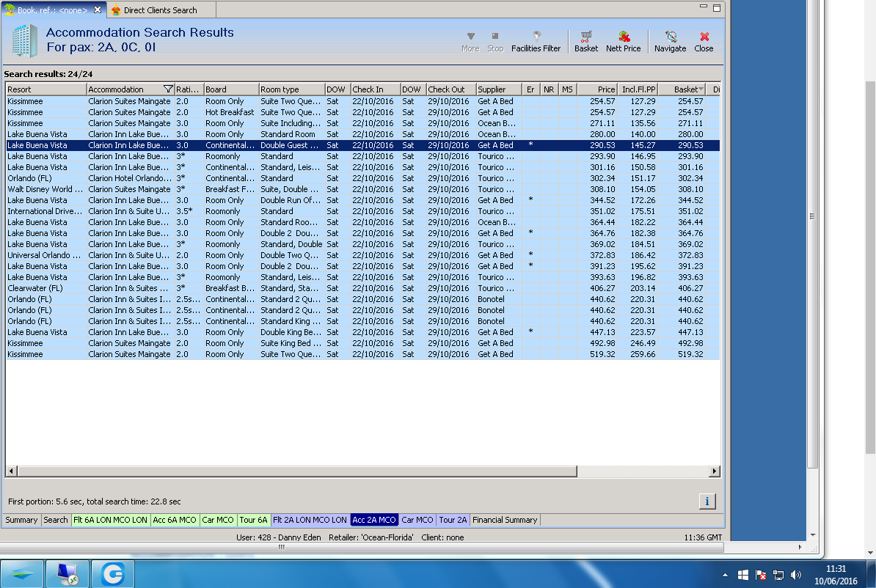Close the Book ref none tab
Viewport: 876px width, 588px height.
pyautogui.click(x=98, y=10)
